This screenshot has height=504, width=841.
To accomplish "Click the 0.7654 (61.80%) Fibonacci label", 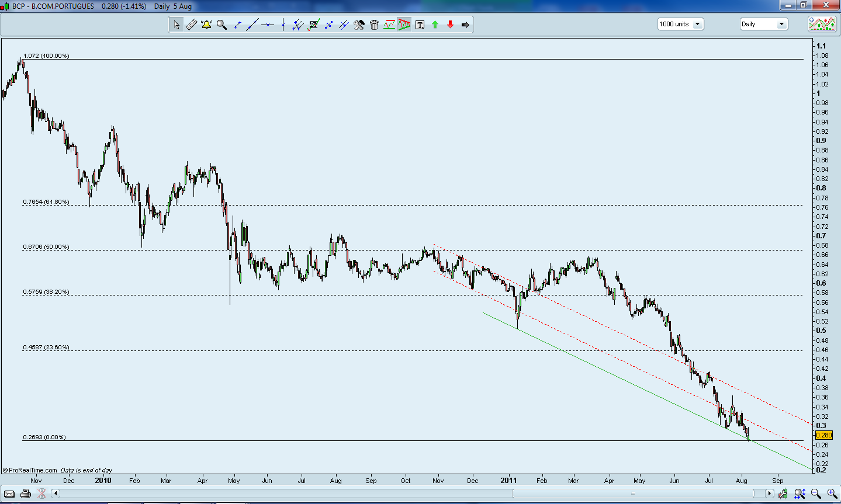I will 46,202.
